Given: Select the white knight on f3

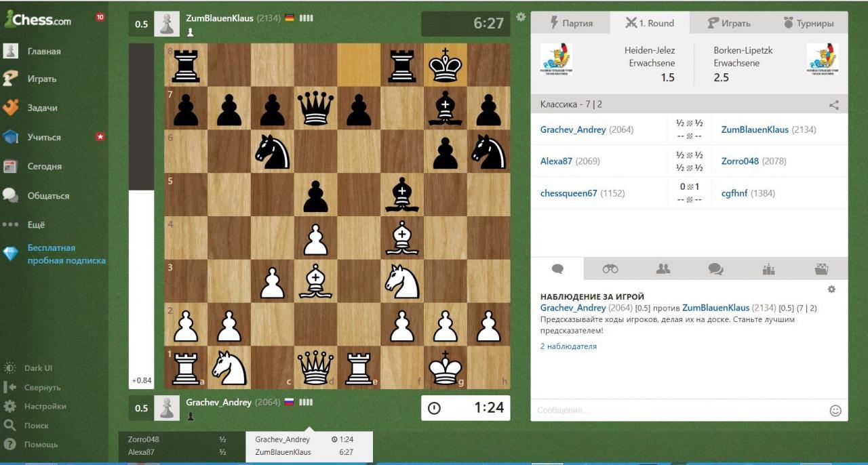Looking at the screenshot, I should 402,281.
